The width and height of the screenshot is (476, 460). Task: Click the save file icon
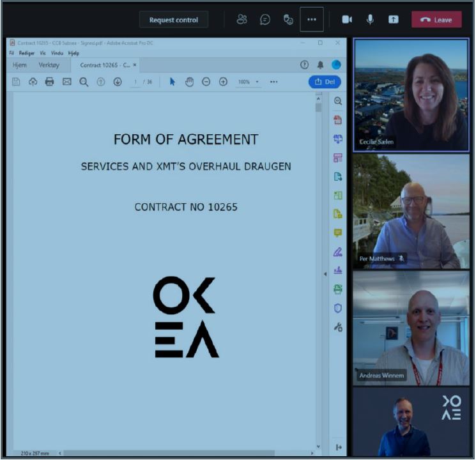tap(16, 82)
